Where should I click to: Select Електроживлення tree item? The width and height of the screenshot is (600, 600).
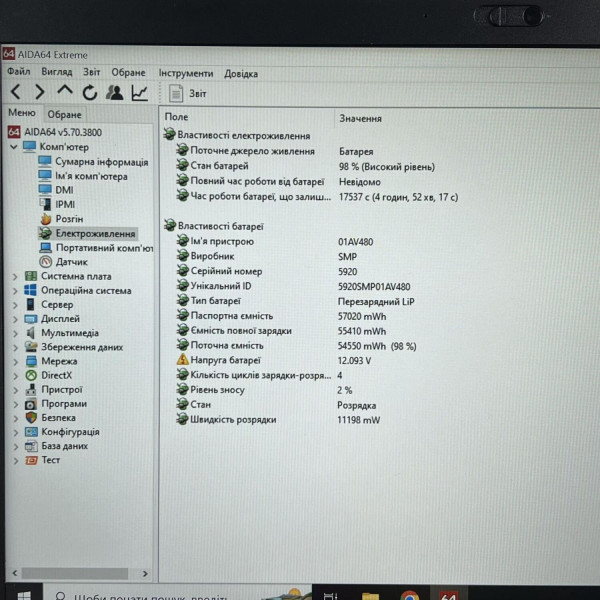coord(87,233)
